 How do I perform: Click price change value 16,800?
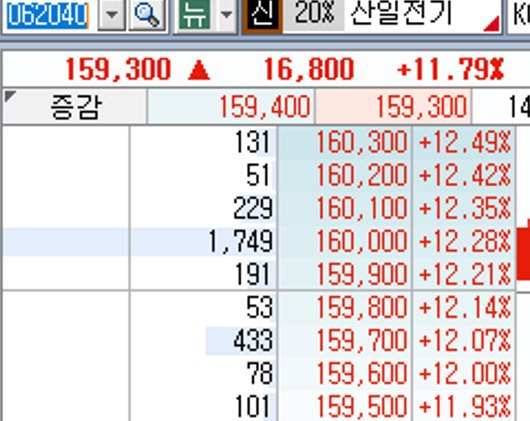pyautogui.click(x=309, y=70)
